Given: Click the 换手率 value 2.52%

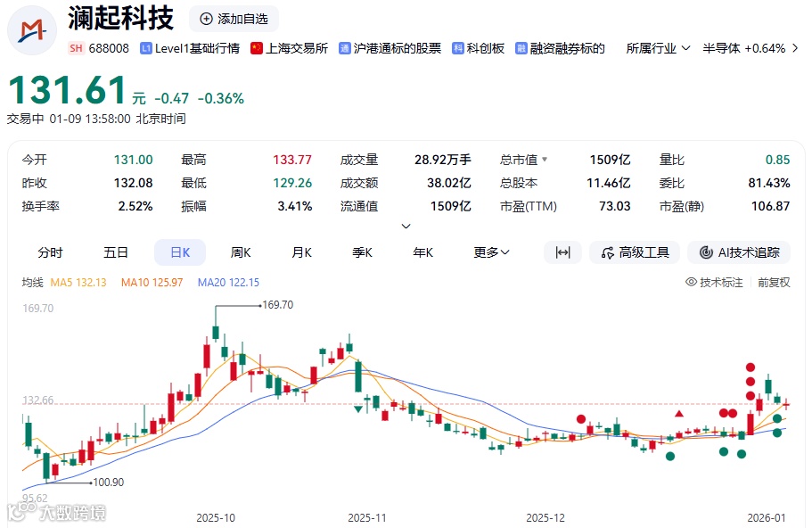Looking at the screenshot, I should point(135,206).
